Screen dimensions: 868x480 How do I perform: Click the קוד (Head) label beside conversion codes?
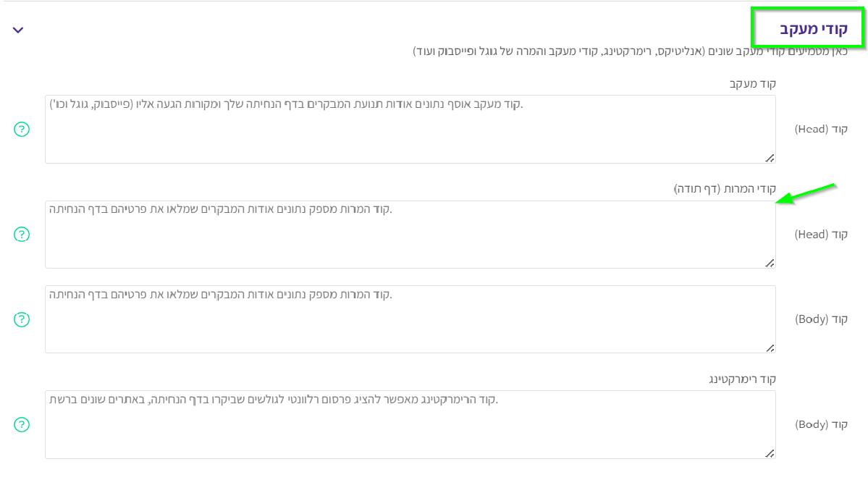(821, 235)
